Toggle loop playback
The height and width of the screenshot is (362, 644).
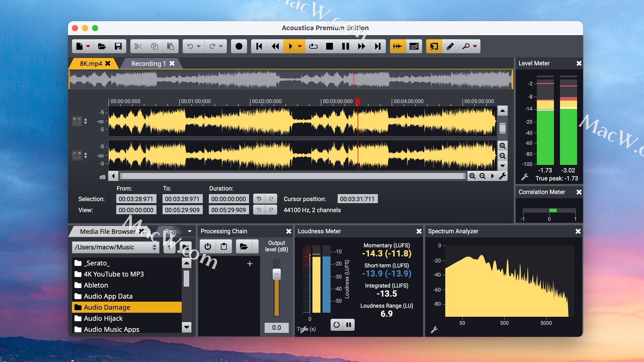(x=314, y=46)
